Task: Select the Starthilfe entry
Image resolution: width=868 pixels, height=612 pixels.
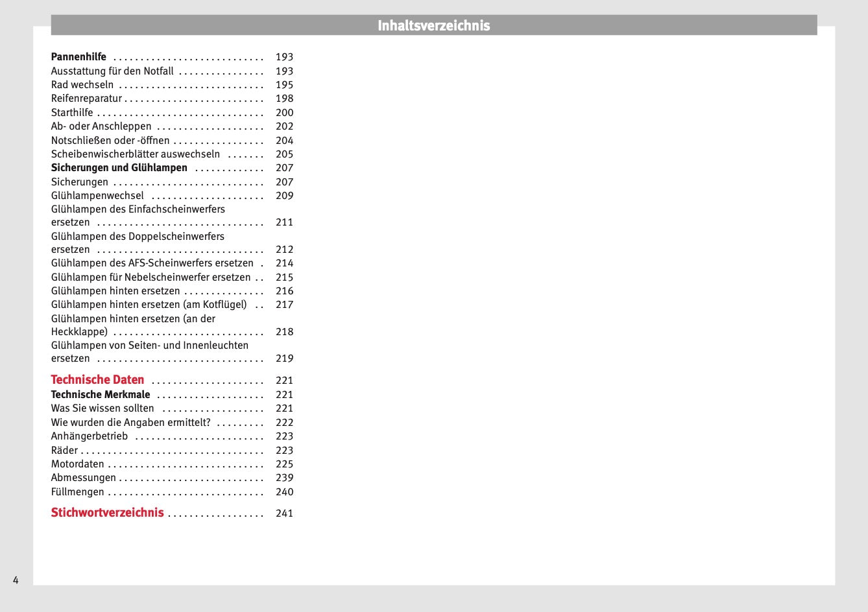Action: coord(72,113)
